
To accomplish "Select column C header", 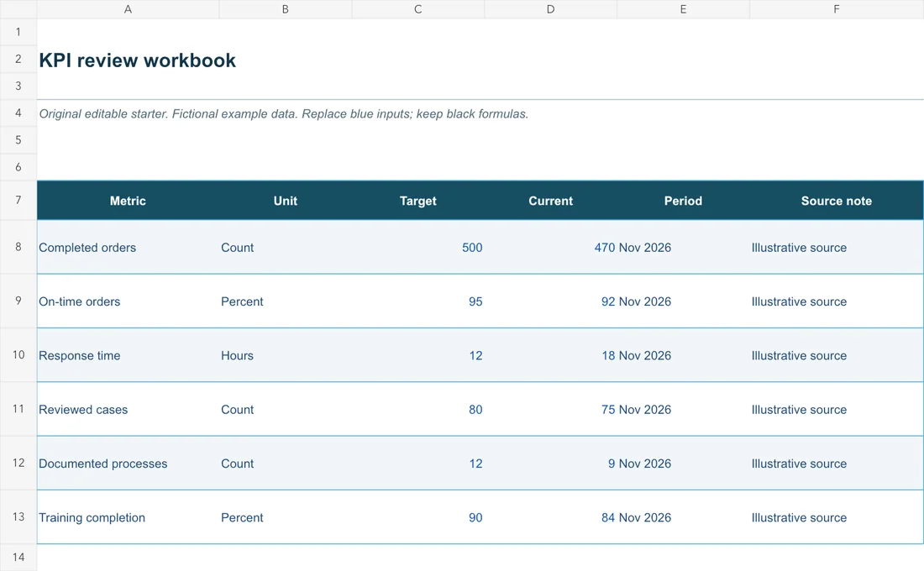I will pos(417,9).
